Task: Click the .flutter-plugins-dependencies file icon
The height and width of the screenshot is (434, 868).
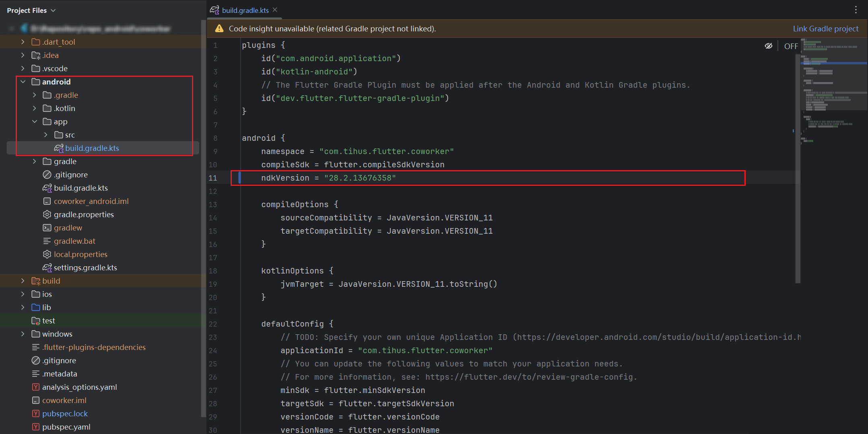Action: (x=36, y=347)
